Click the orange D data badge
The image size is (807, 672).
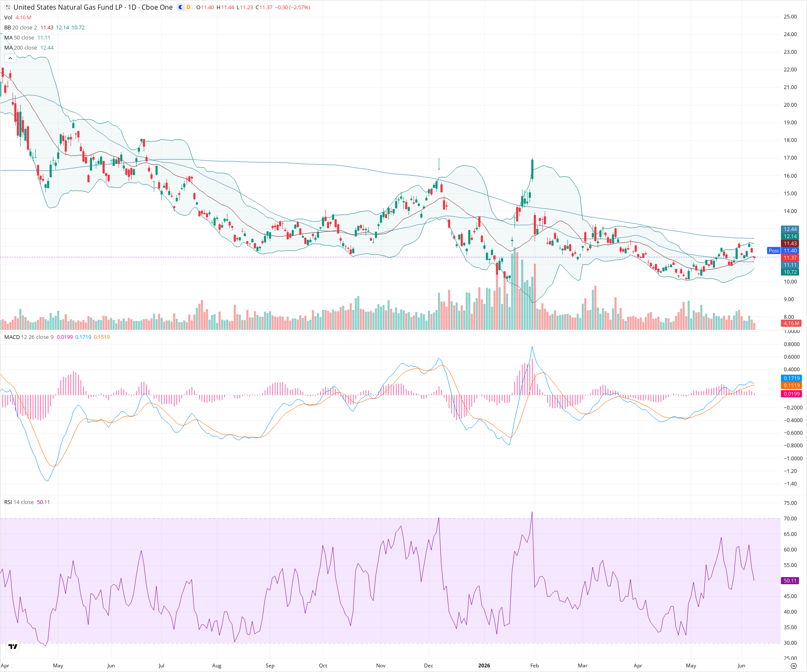[x=188, y=7]
